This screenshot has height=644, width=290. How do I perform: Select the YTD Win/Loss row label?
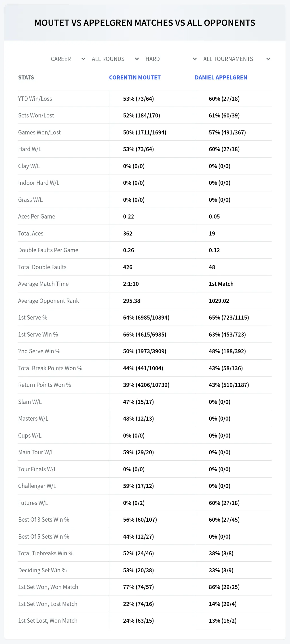[35, 99]
